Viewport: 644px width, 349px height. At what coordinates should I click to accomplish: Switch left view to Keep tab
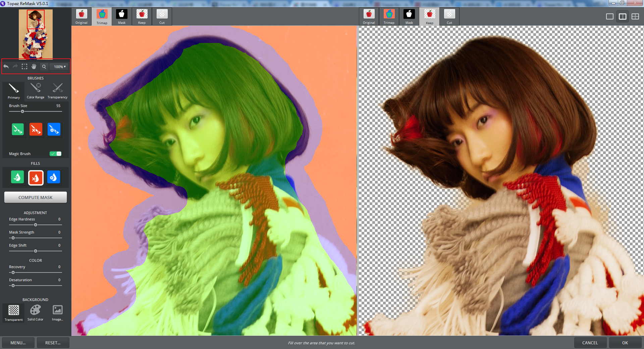pos(142,16)
